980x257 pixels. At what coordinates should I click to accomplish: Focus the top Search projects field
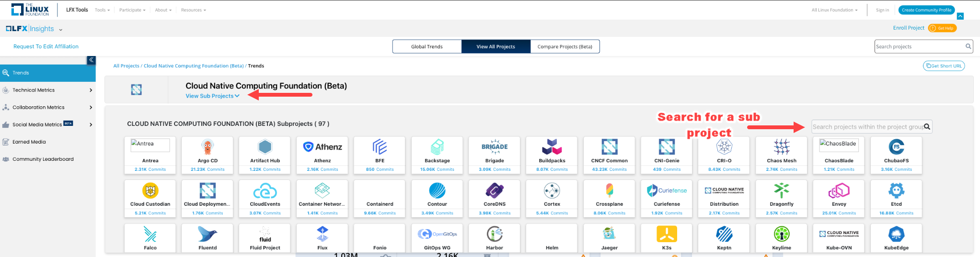pos(919,46)
